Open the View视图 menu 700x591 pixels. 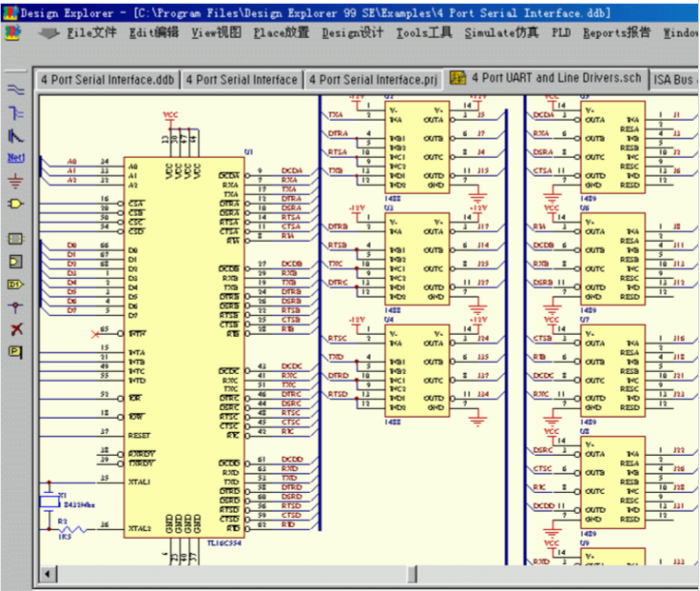click(217, 32)
